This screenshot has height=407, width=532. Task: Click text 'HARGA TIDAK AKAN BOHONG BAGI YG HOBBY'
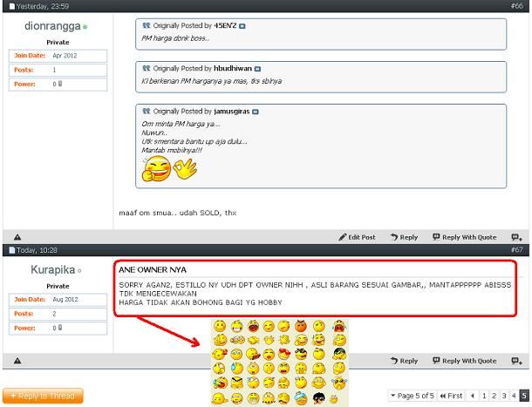201,302
